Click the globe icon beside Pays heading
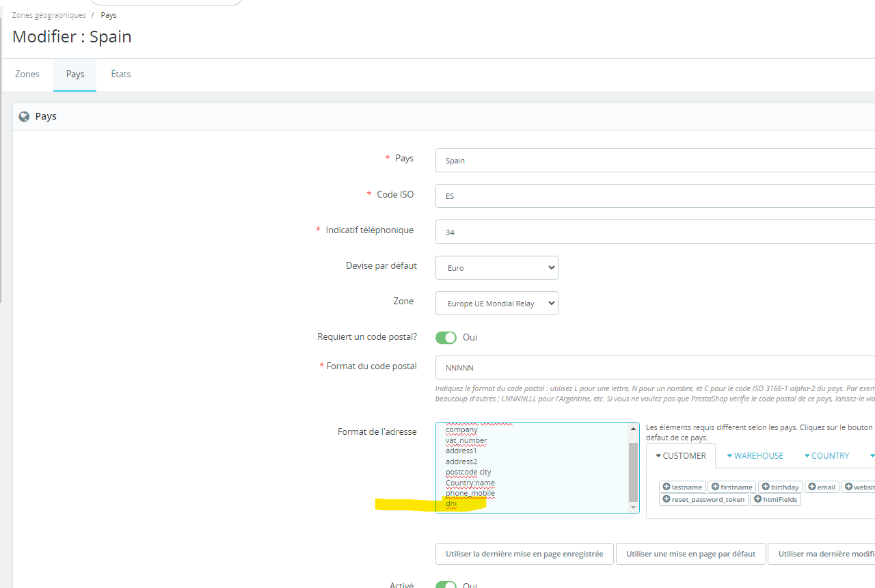This screenshot has height=588, width=875. click(24, 117)
